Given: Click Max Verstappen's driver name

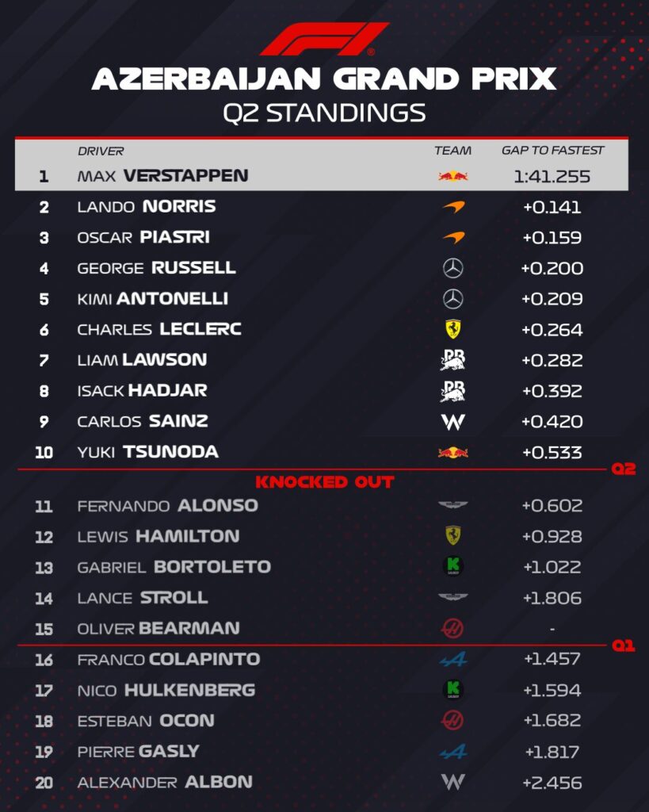Looking at the screenshot, I should point(162,176).
